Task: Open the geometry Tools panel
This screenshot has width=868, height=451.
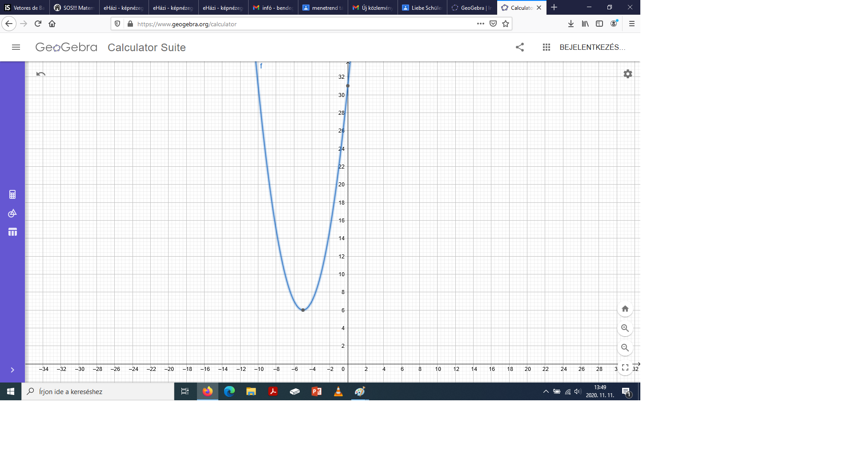Action: tap(12, 213)
